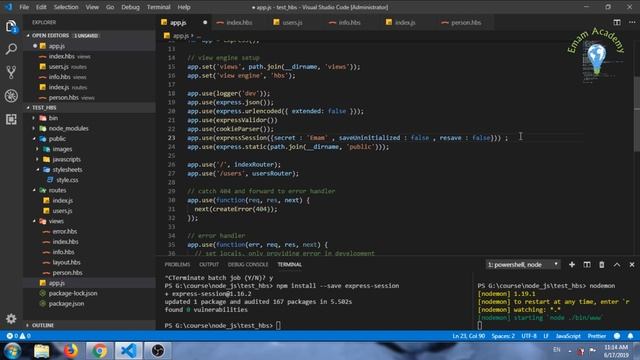The image size is (640, 360).
Task: Open the Explorer view in activity bar
Action: [x=11, y=27]
